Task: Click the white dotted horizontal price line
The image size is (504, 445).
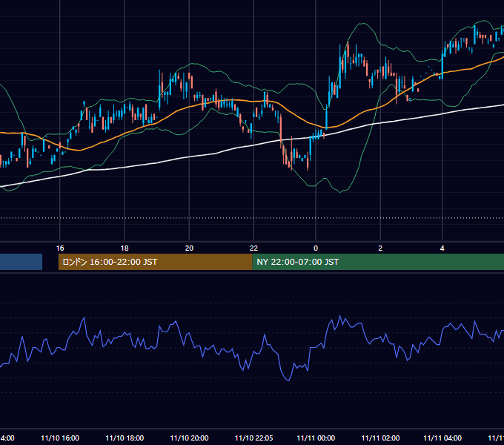Action: 252,218
